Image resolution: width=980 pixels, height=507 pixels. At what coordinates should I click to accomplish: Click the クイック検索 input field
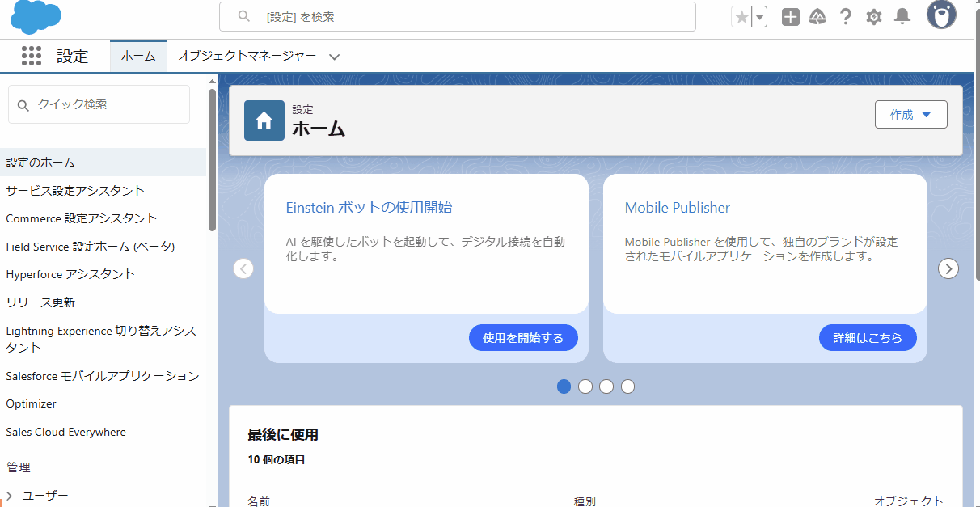pos(99,104)
